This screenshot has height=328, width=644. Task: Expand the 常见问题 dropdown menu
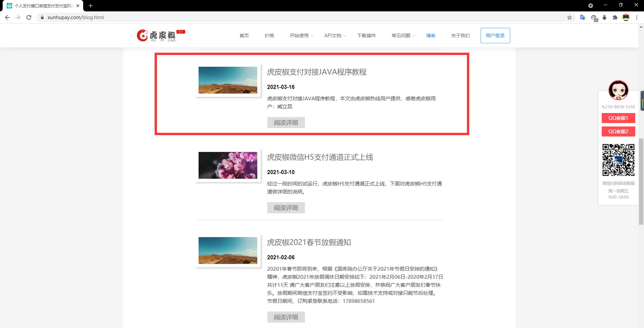click(x=403, y=36)
